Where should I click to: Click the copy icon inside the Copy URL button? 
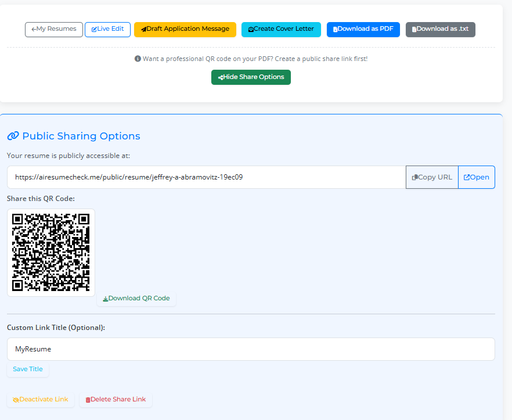pos(416,177)
